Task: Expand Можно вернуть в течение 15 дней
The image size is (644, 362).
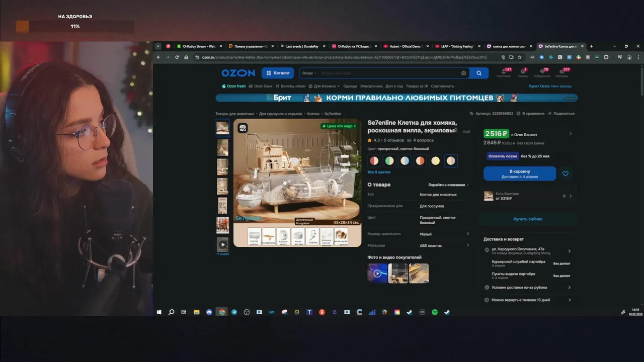Action: coord(528,300)
